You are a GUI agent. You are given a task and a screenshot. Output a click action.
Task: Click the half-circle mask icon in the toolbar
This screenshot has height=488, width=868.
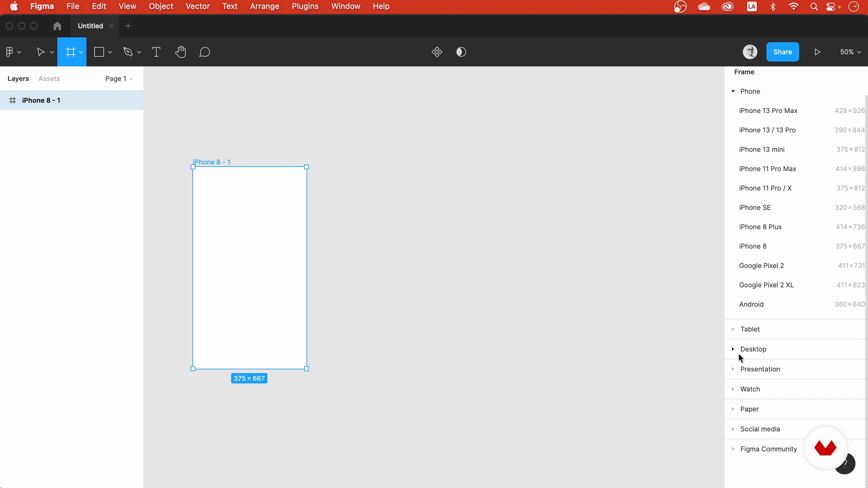click(461, 52)
